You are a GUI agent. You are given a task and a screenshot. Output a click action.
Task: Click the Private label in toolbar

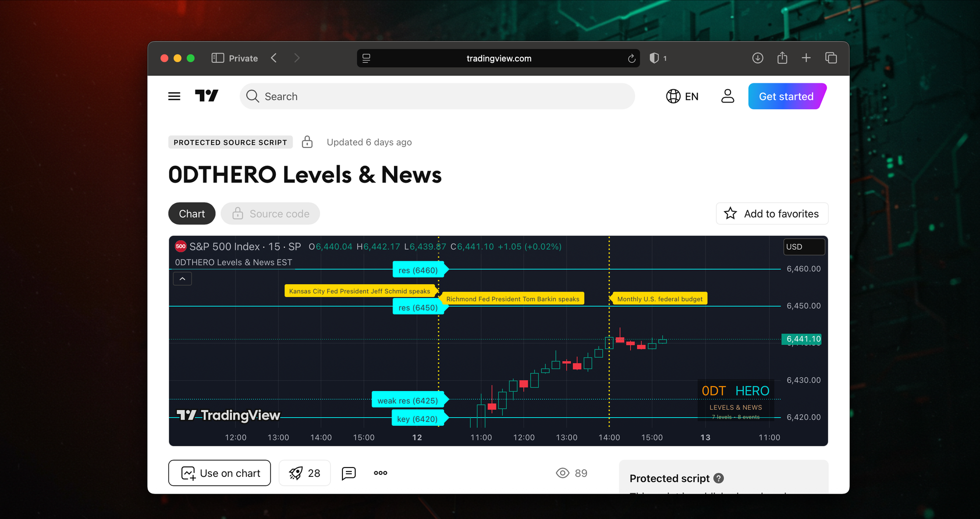(243, 58)
